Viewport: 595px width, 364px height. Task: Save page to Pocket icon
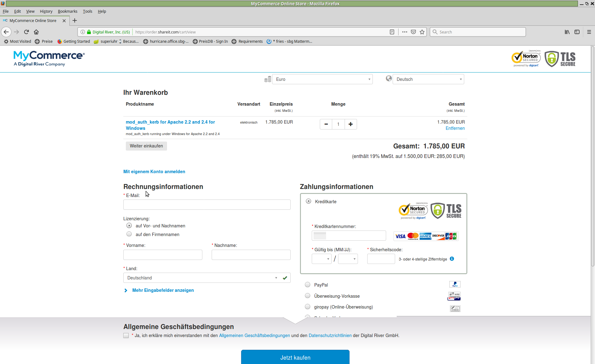(413, 32)
